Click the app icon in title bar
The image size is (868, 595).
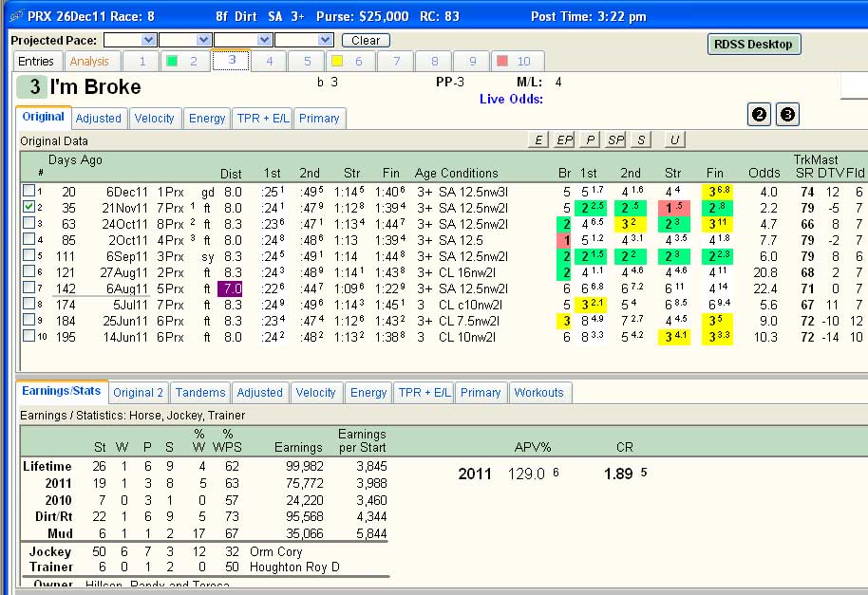point(16,16)
